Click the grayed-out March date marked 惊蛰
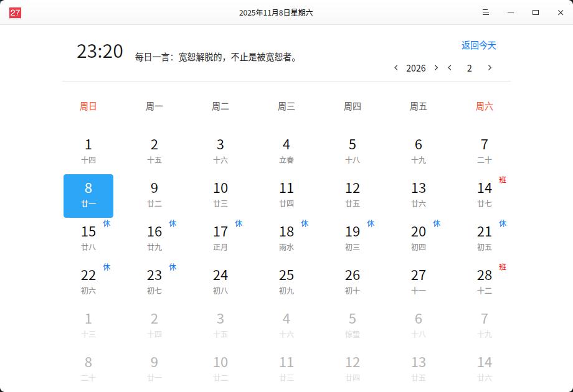573x392 pixels. 352,325
